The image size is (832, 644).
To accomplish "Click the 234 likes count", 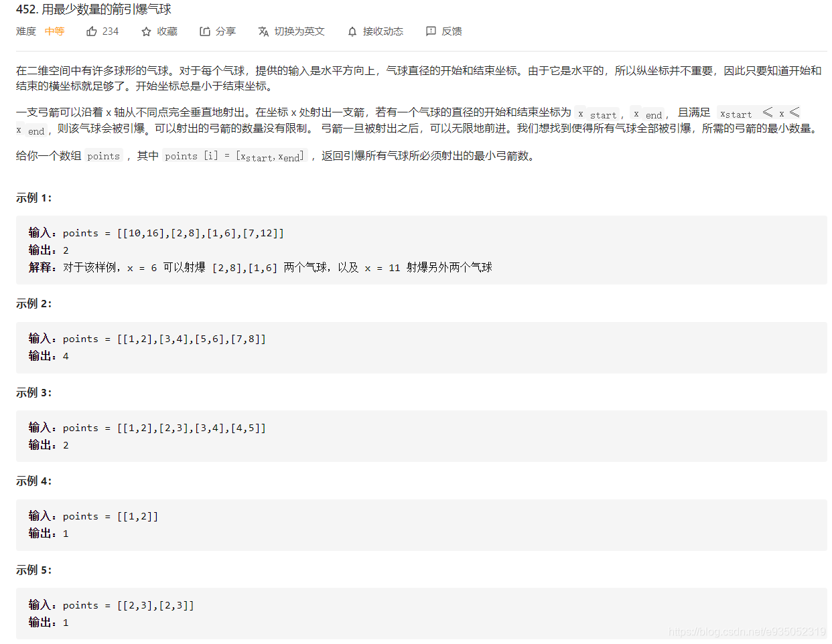I will pos(111,31).
